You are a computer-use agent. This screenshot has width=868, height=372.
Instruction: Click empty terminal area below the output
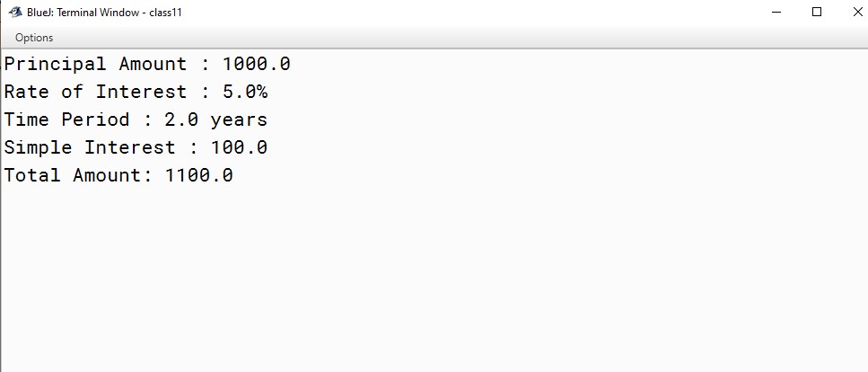(x=434, y=277)
